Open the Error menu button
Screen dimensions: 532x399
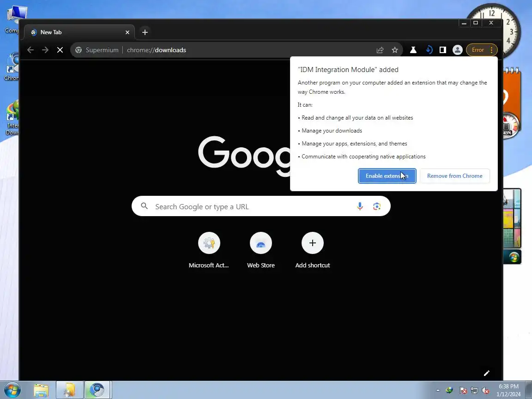pos(482,50)
